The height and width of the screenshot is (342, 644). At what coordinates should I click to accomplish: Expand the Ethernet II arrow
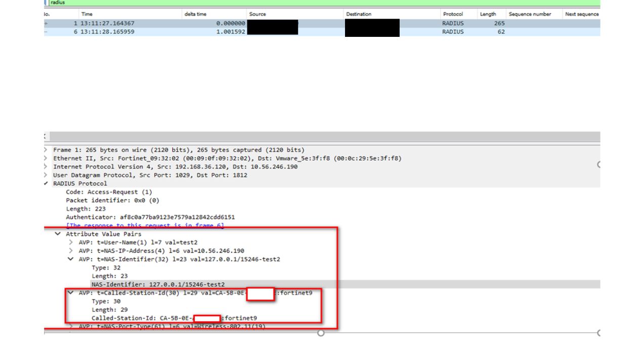(47, 159)
